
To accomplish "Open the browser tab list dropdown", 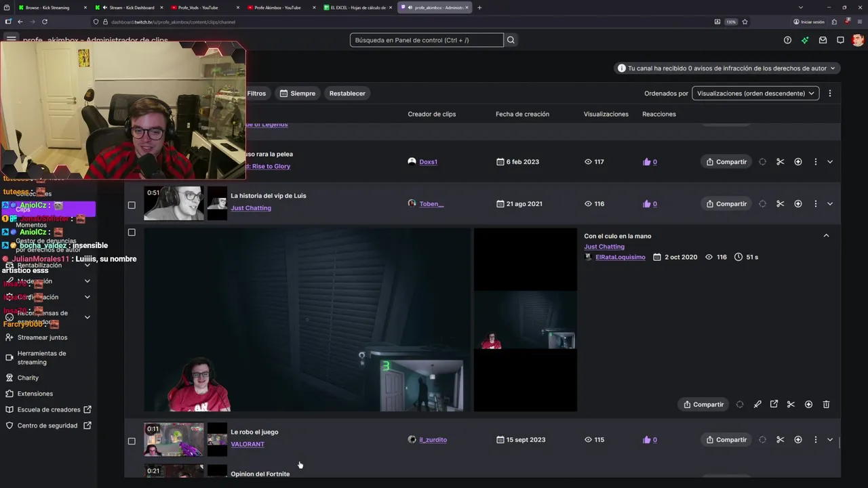I will 800,7.
